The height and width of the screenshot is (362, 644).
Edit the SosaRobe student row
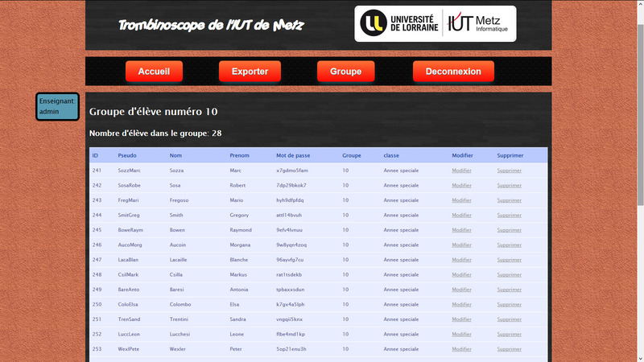461,185
